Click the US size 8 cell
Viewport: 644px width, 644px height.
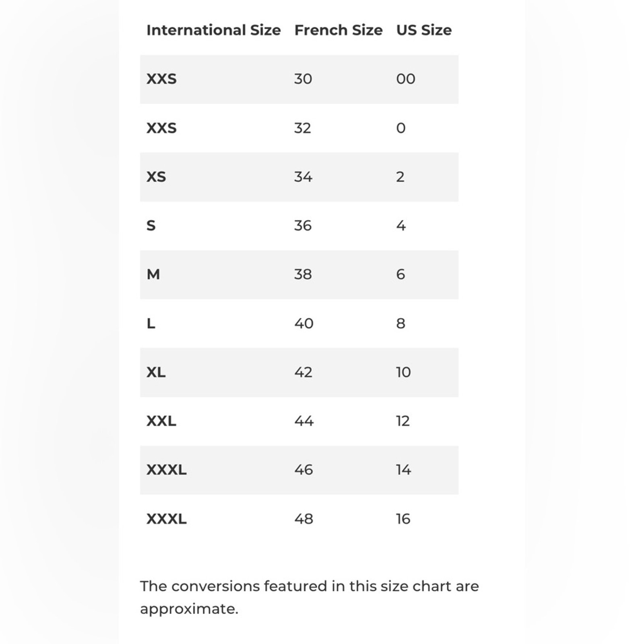click(401, 323)
